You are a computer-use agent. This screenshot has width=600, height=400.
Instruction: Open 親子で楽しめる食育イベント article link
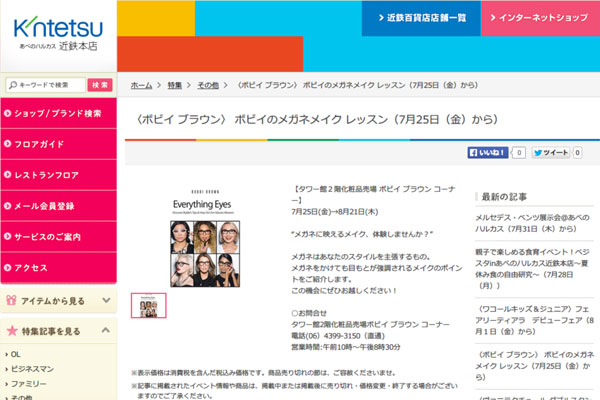tap(532, 269)
